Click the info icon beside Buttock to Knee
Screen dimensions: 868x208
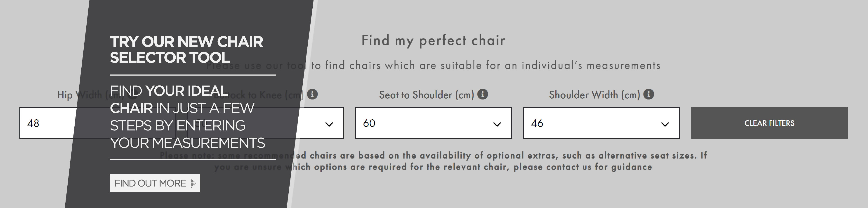point(312,95)
